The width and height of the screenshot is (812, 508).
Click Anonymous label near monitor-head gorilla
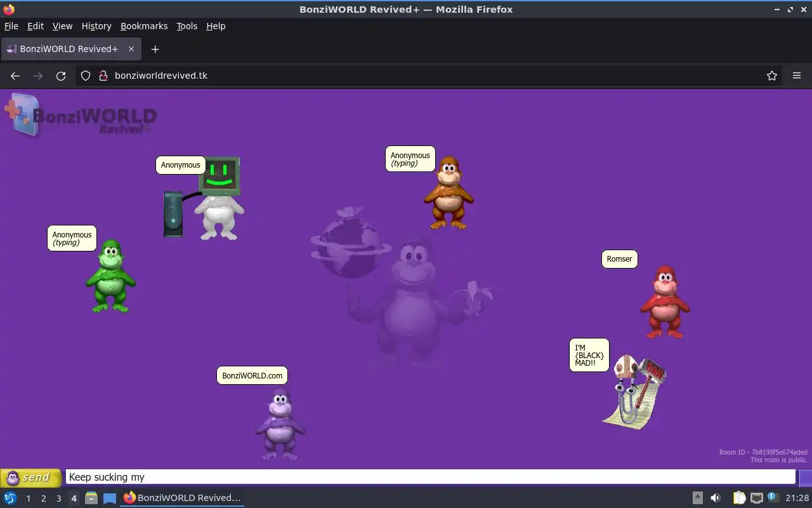tap(181, 165)
